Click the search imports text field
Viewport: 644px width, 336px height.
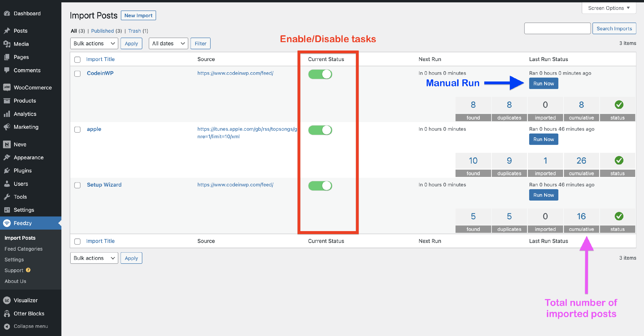point(557,28)
